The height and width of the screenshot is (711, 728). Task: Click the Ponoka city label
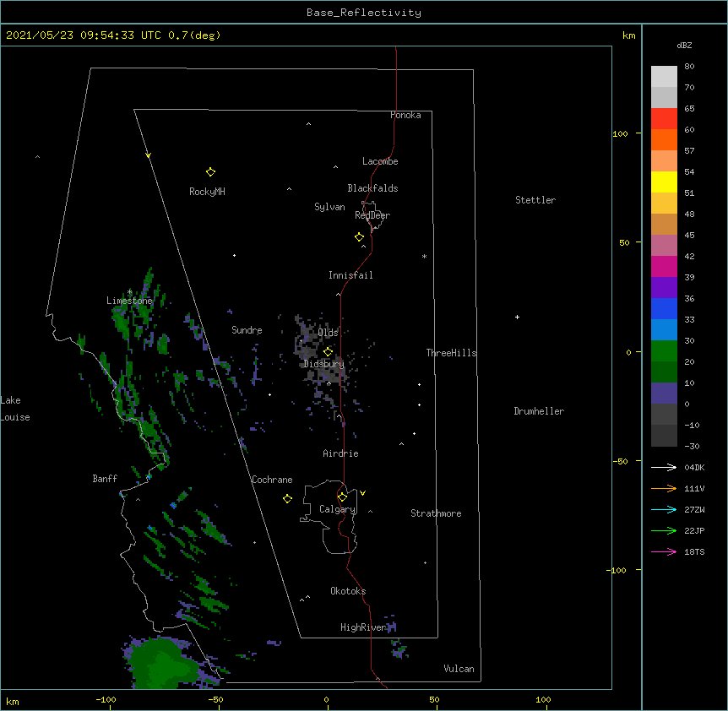click(405, 115)
